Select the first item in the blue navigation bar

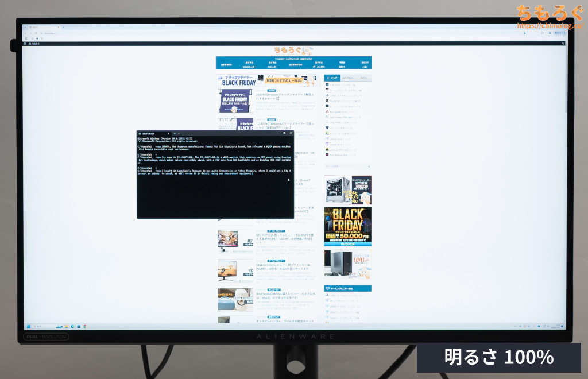[x=226, y=64]
